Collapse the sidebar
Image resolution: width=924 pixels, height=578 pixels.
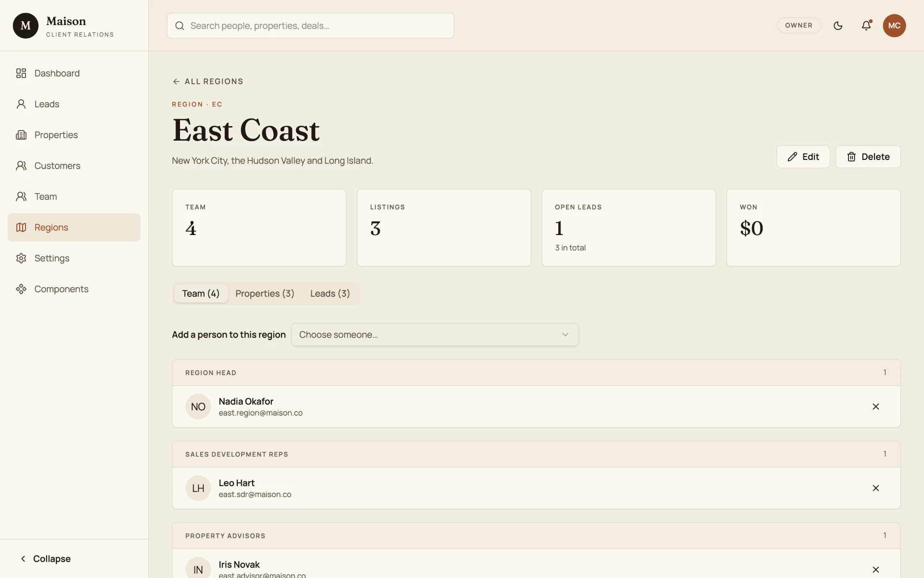(45, 559)
